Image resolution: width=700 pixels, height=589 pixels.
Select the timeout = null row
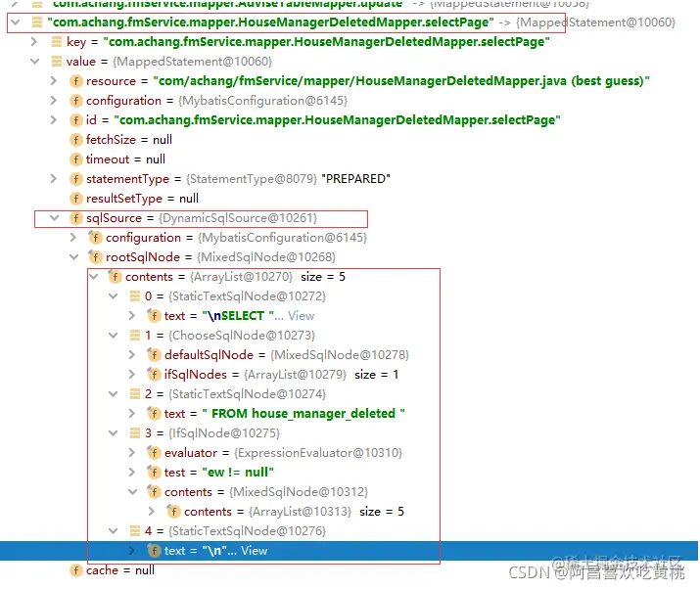(x=117, y=159)
